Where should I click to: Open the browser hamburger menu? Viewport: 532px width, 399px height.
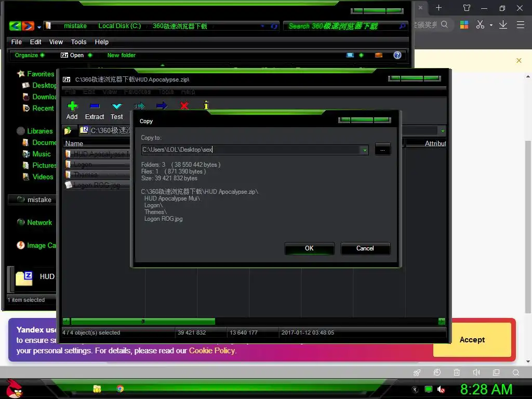[x=521, y=24]
